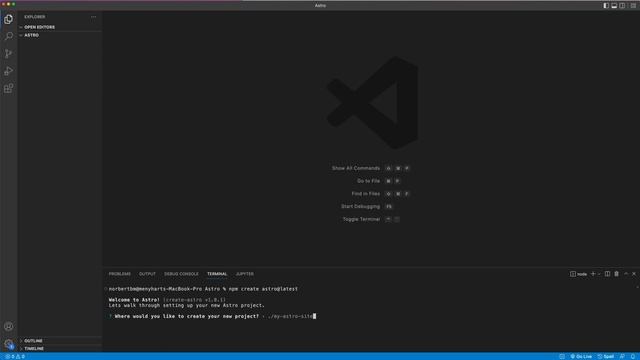Click the Spell status bar item
The image size is (640, 360).
click(x=606, y=356)
